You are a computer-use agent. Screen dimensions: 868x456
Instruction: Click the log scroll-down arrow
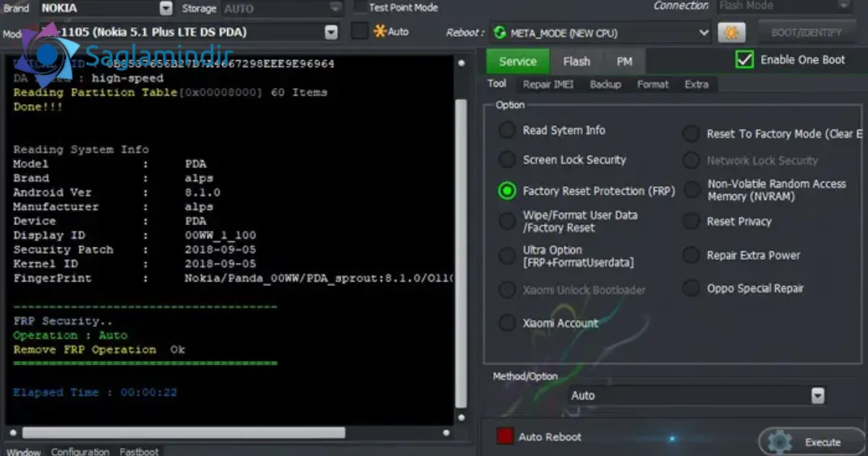click(461, 416)
